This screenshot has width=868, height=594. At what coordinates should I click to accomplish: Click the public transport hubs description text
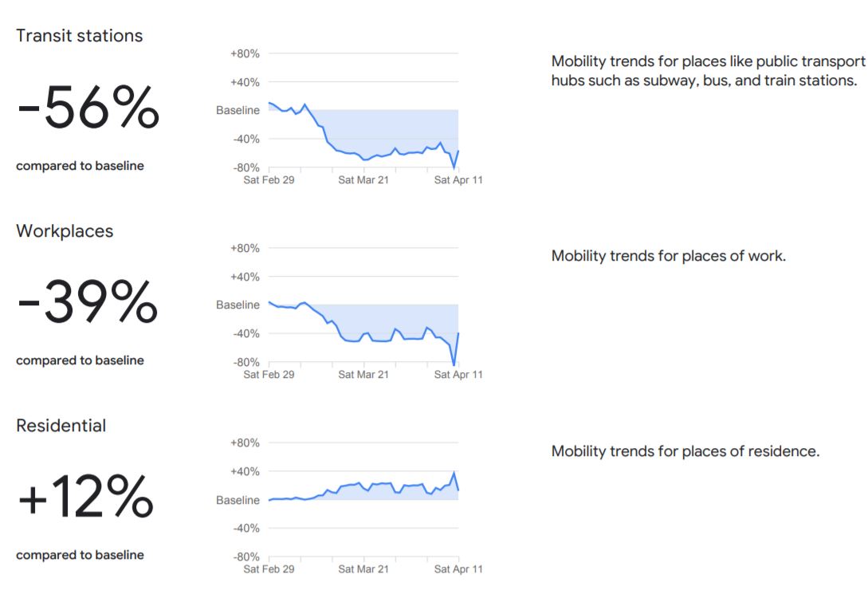[708, 71]
